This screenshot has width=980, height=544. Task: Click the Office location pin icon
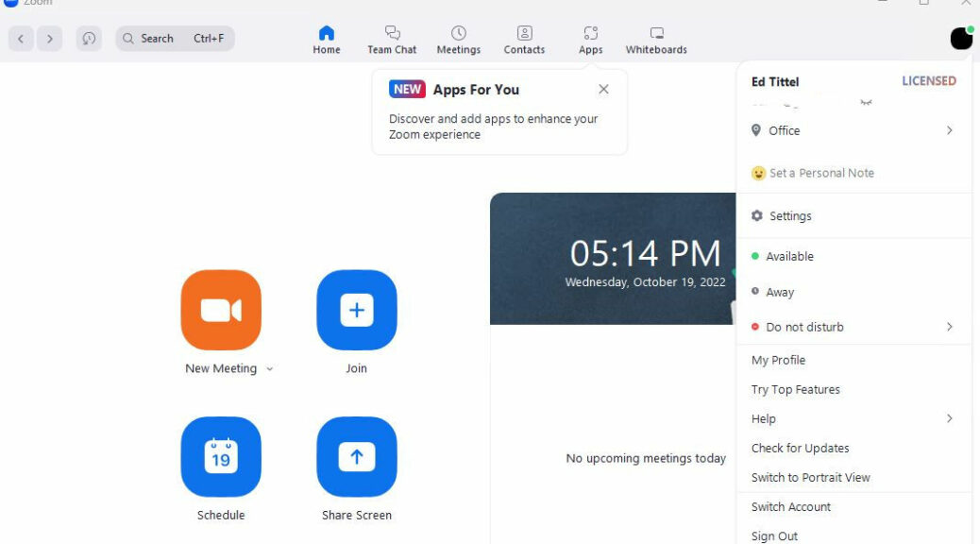coord(756,130)
